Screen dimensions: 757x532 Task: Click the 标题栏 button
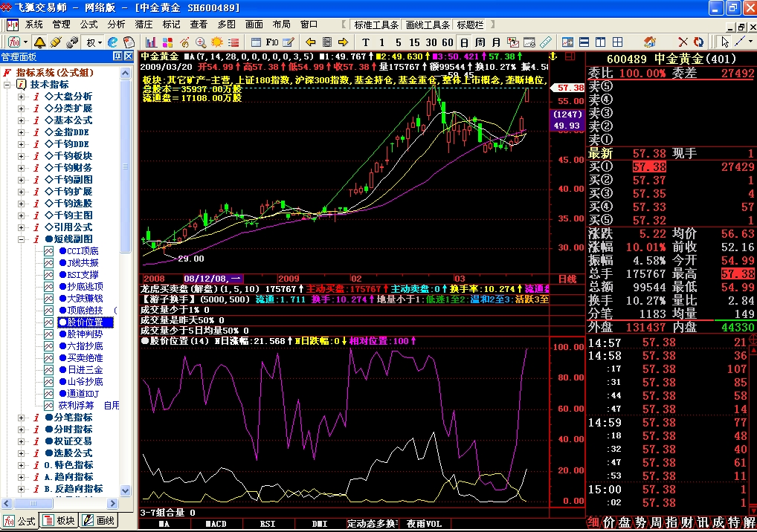click(x=470, y=25)
